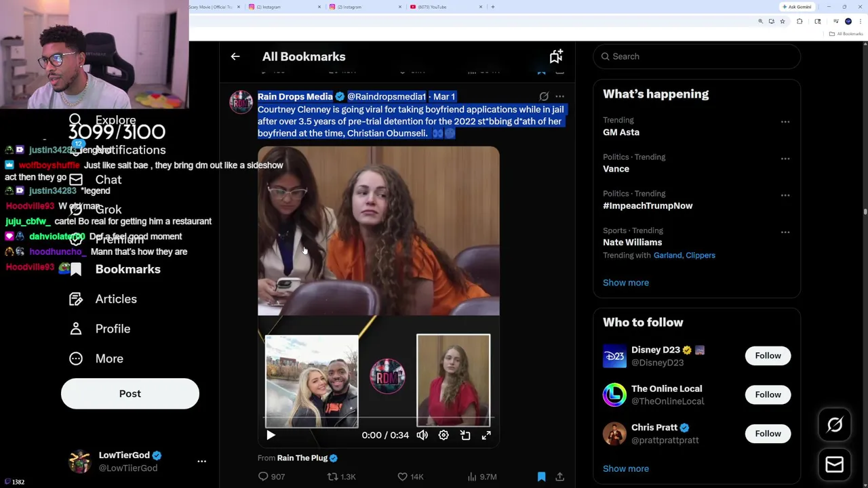Viewport: 868px width, 488px height.
Task: Open the video settings gear
Action: point(443,435)
